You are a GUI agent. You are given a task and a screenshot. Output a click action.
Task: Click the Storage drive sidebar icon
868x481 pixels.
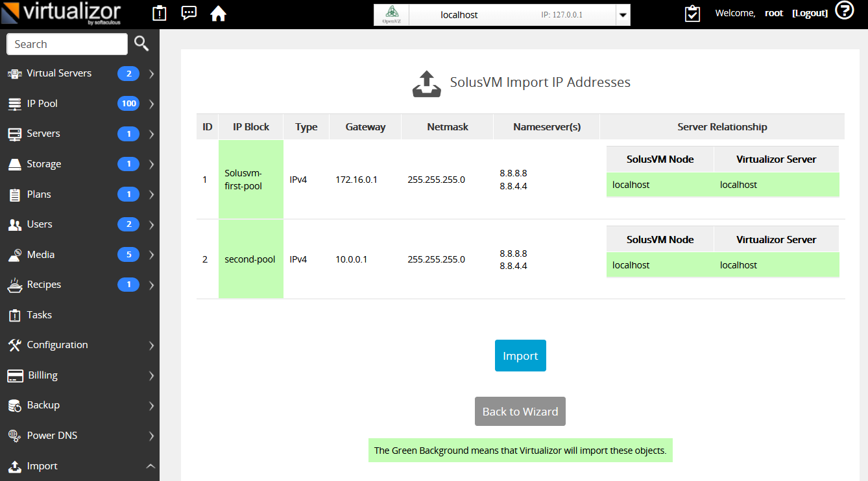point(14,165)
